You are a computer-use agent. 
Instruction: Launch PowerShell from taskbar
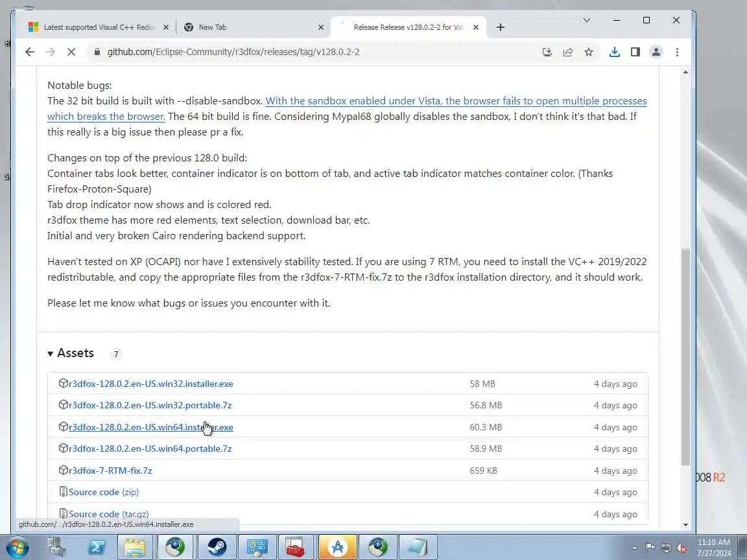click(x=97, y=547)
